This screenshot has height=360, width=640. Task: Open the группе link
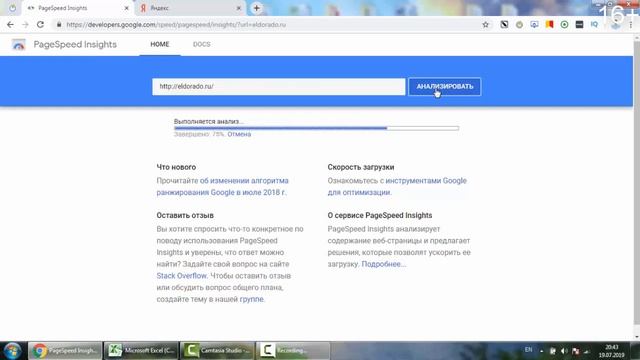coord(251,299)
